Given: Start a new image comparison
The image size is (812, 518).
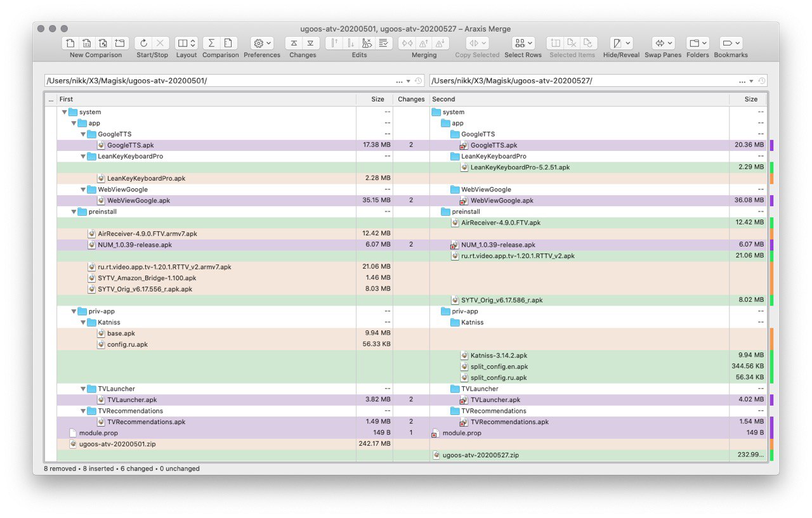Looking at the screenshot, I should 103,43.
